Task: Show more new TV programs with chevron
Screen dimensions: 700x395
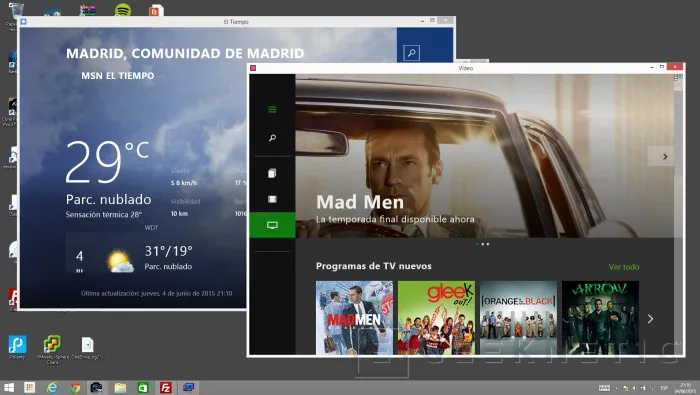Action: point(650,319)
